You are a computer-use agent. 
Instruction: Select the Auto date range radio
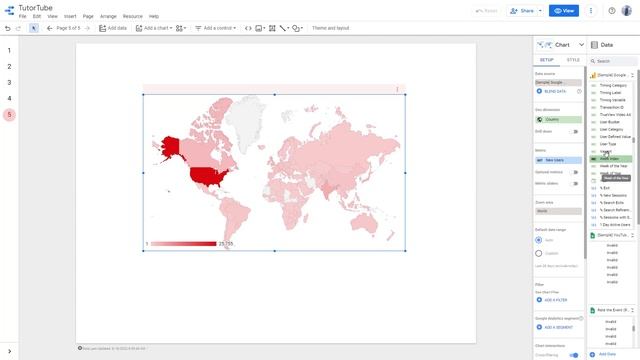click(x=539, y=240)
